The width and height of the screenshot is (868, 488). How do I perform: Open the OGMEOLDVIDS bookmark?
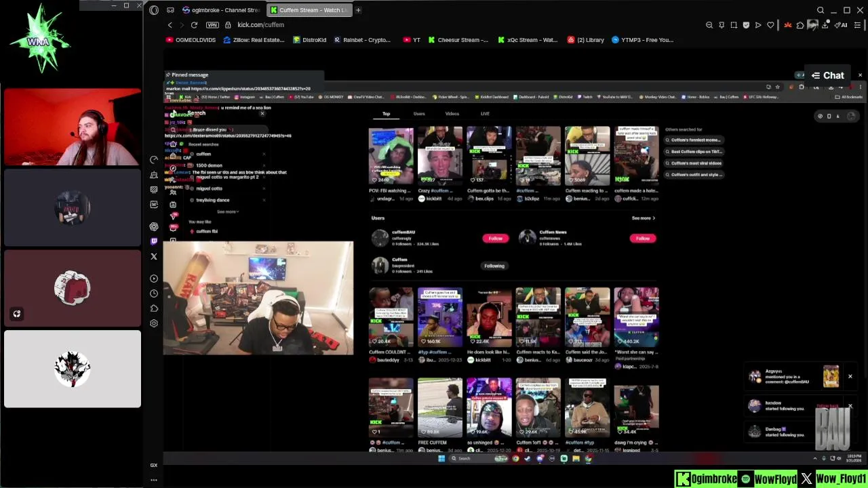click(191, 40)
